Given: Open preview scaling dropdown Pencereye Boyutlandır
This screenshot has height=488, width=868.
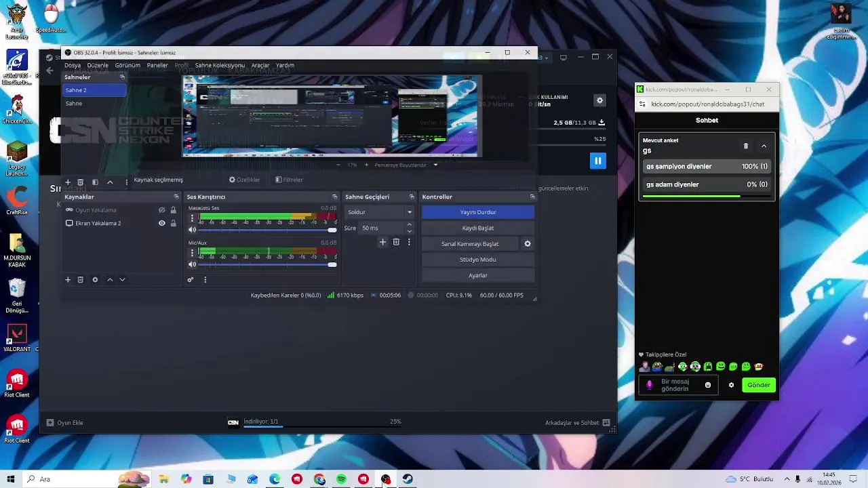Looking at the screenshot, I should click(406, 165).
